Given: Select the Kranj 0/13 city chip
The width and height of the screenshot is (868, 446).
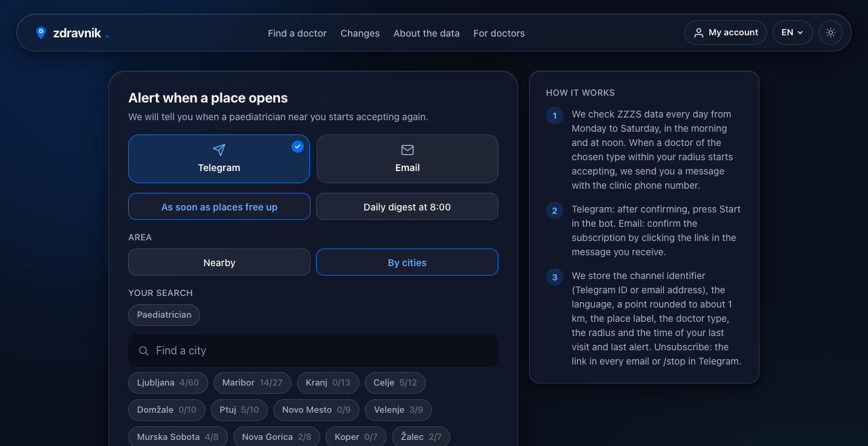Looking at the screenshot, I should (328, 383).
